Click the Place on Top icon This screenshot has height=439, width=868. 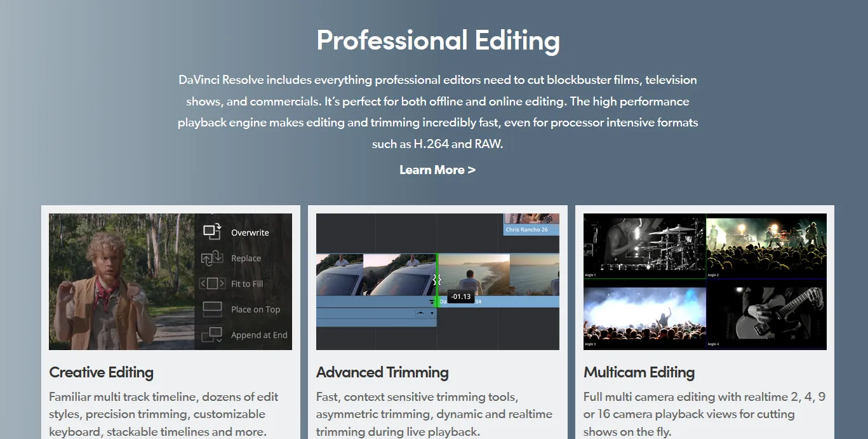212,309
